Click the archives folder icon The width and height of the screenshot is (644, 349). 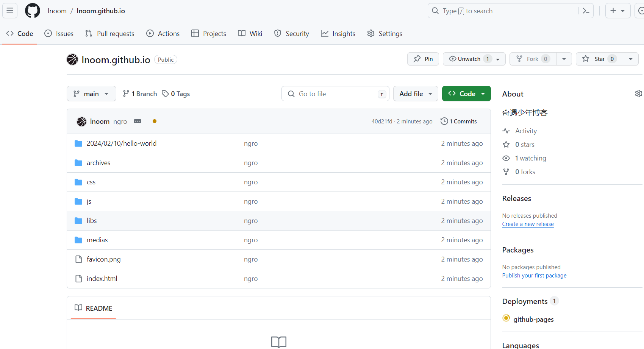pyautogui.click(x=78, y=163)
